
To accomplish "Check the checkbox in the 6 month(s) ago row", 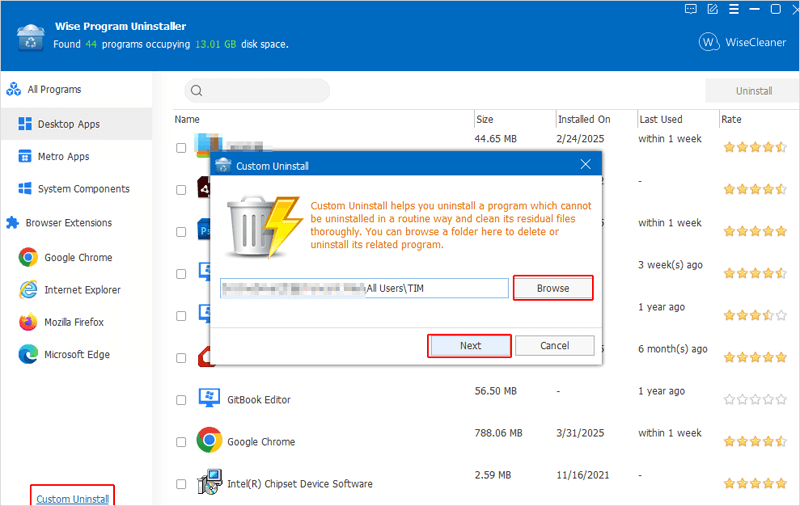I will [181, 358].
